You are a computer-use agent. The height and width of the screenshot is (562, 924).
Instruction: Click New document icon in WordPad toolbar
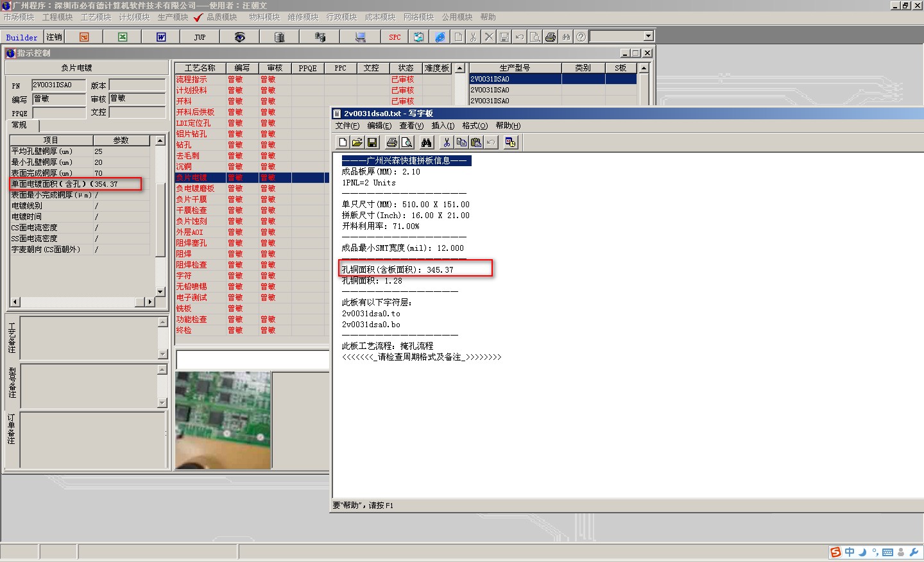(343, 142)
